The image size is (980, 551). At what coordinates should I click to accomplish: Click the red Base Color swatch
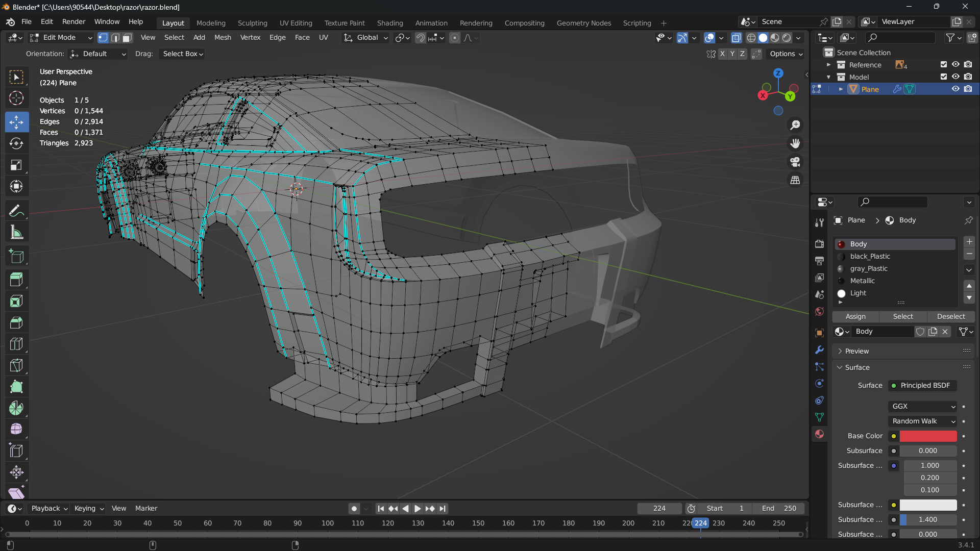(x=928, y=436)
